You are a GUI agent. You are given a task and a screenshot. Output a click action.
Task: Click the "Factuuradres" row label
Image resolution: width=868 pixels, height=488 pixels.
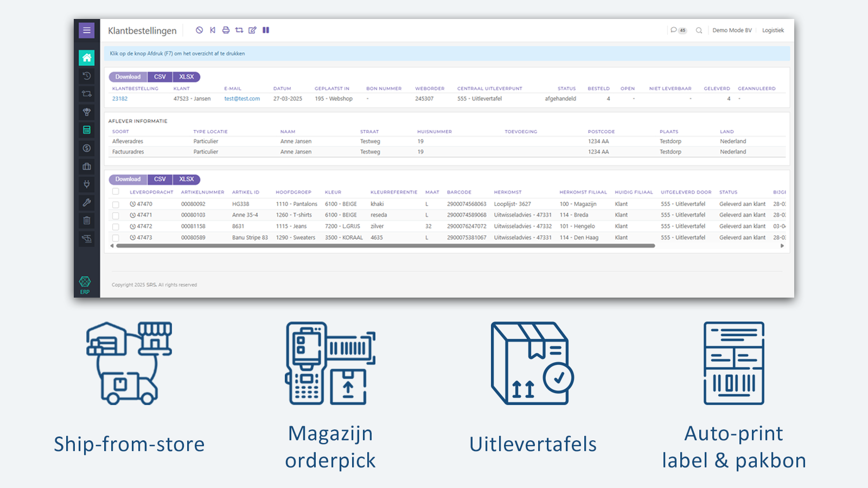128,152
